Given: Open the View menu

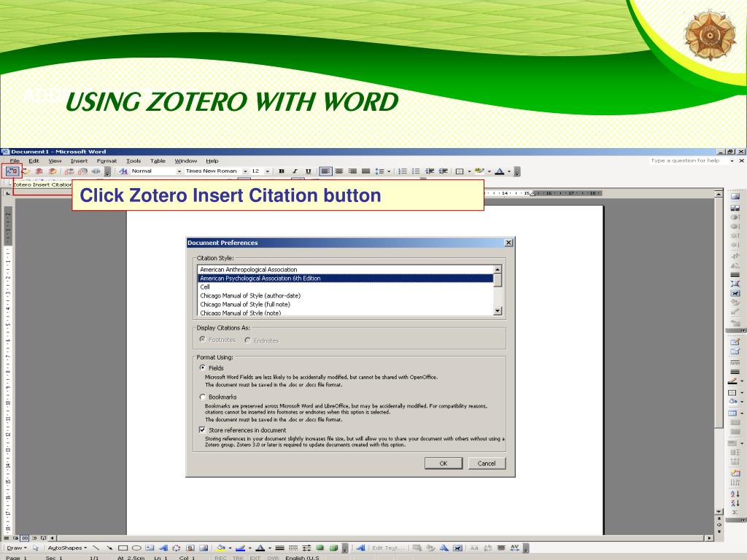Looking at the screenshot, I should (55, 161).
